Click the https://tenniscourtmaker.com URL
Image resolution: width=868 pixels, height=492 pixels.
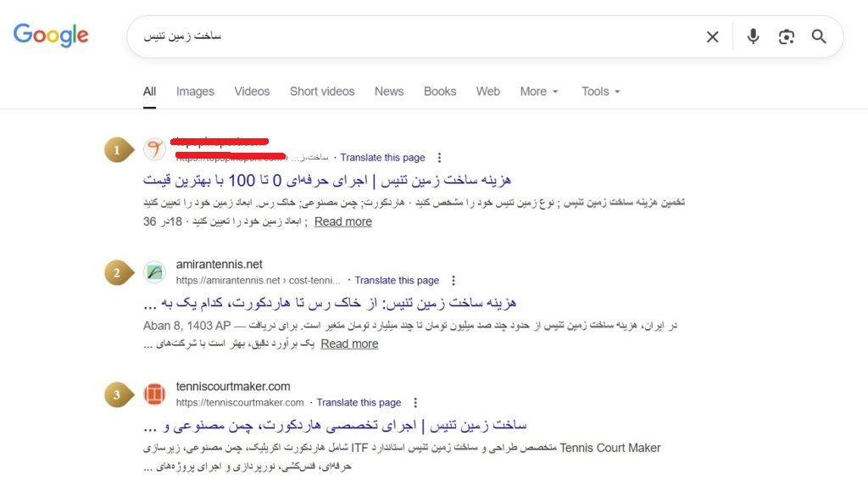(x=240, y=402)
